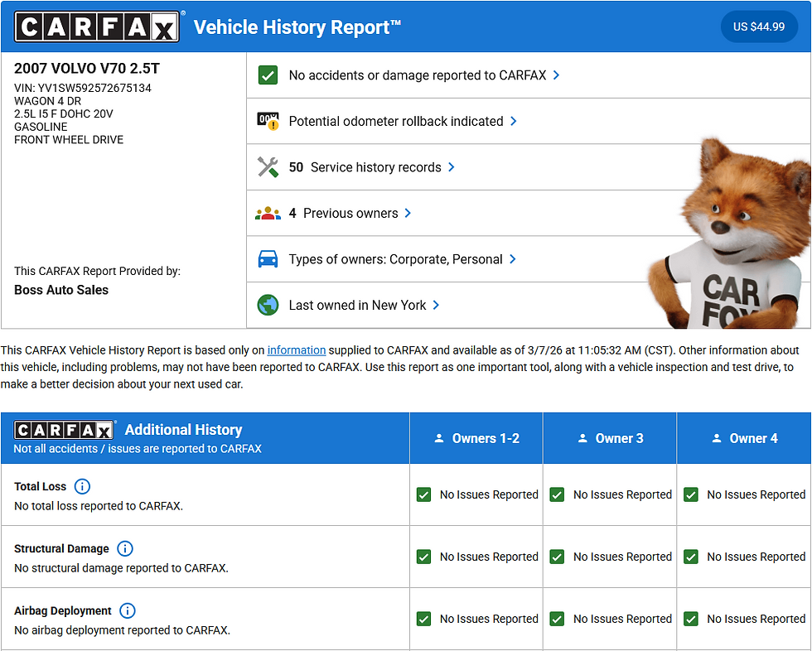The height and width of the screenshot is (651, 812).
Task: Click the CARFAX logo in the header
Action: (x=97, y=26)
